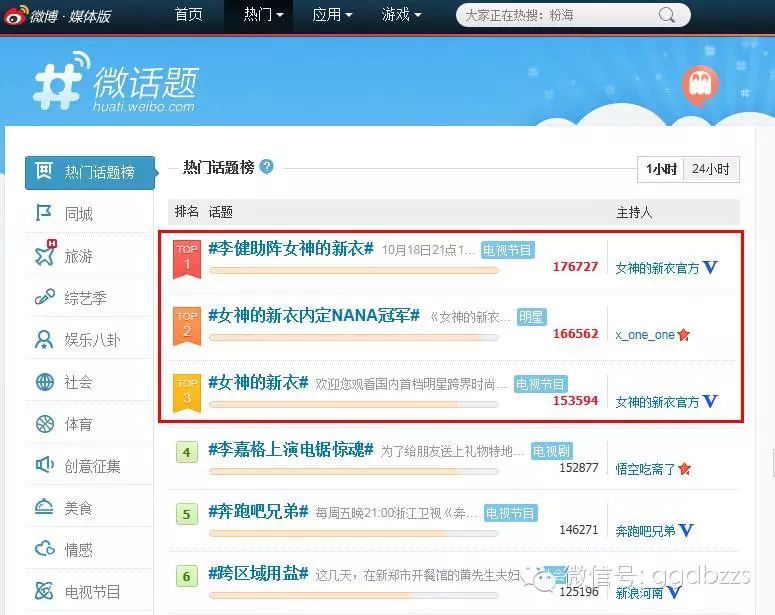Screen dimensions: 775x615
Task: Switch ranking to 1小时
Action: pos(661,170)
